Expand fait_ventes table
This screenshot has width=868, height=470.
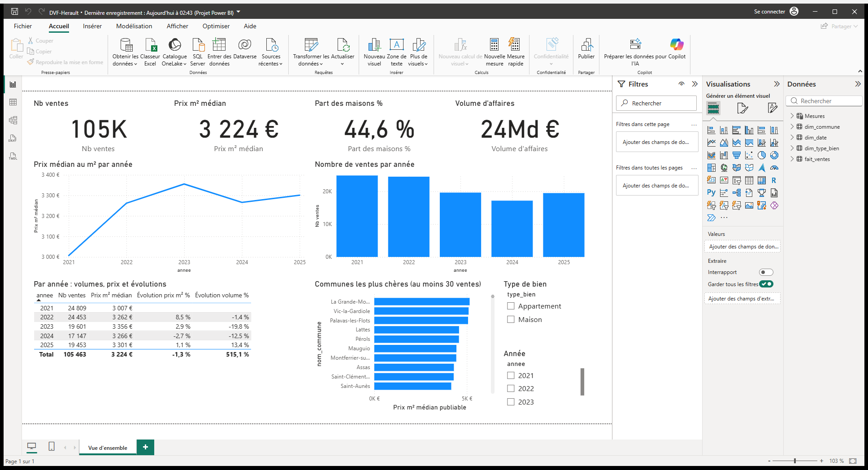[x=792, y=159]
